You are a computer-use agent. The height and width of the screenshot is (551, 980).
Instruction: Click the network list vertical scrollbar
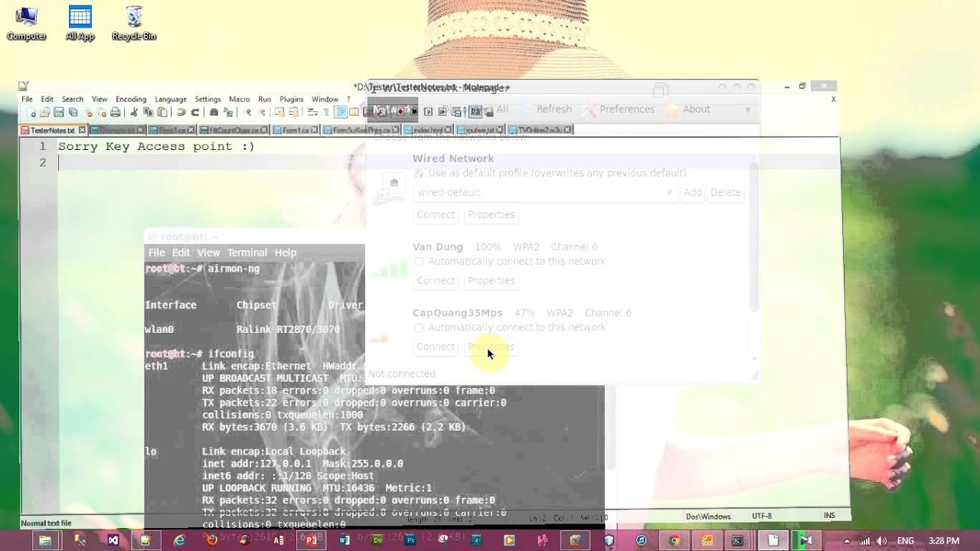754,237
